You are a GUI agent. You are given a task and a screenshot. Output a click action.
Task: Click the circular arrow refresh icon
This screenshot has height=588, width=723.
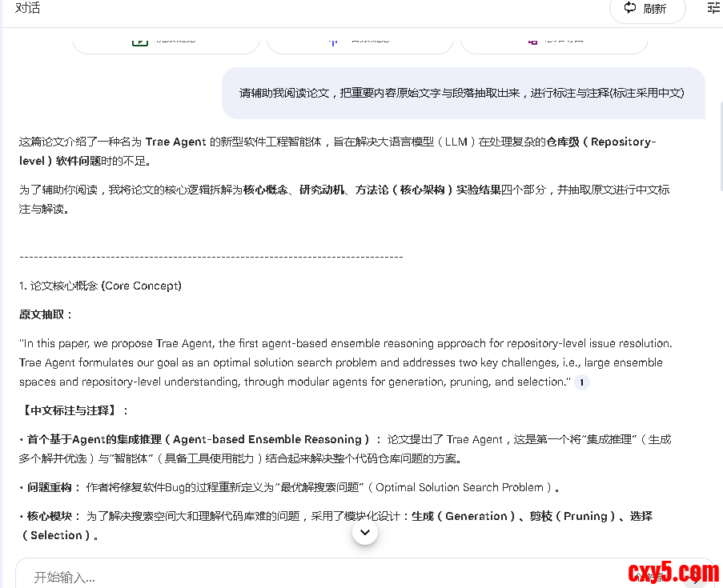(630, 9)
